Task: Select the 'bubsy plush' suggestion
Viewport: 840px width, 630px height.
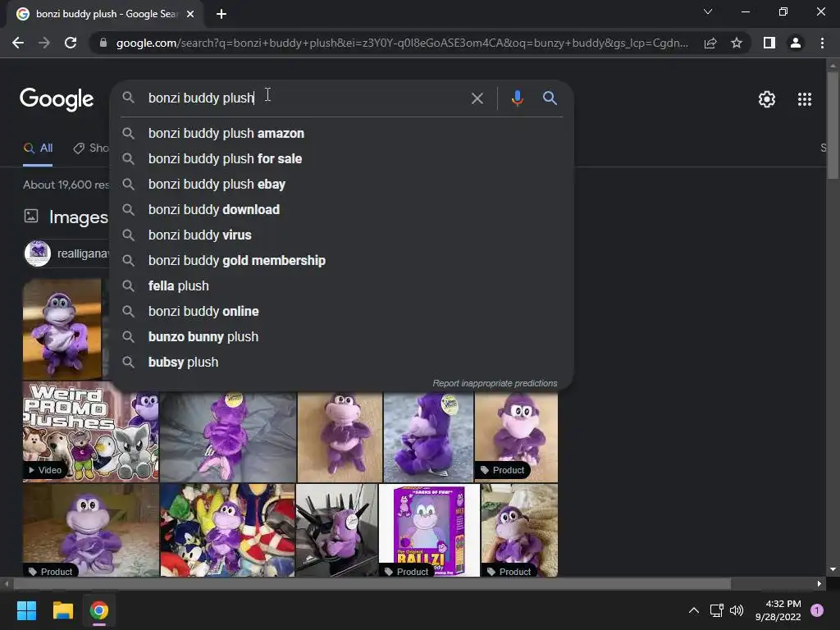Action: click(x=342, y=362)
